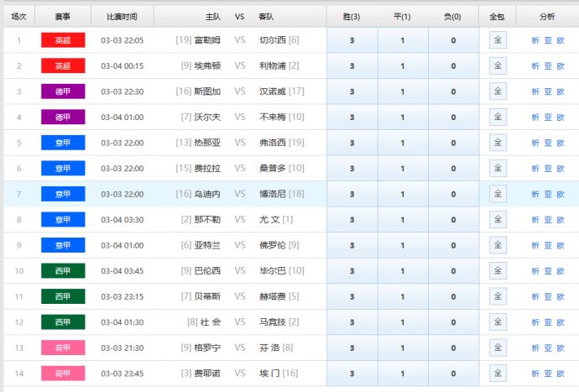Viewport: 579px width, 392px height.
Task: Click 全 button for match 2 埃弗顿
Action: [498, 65]
